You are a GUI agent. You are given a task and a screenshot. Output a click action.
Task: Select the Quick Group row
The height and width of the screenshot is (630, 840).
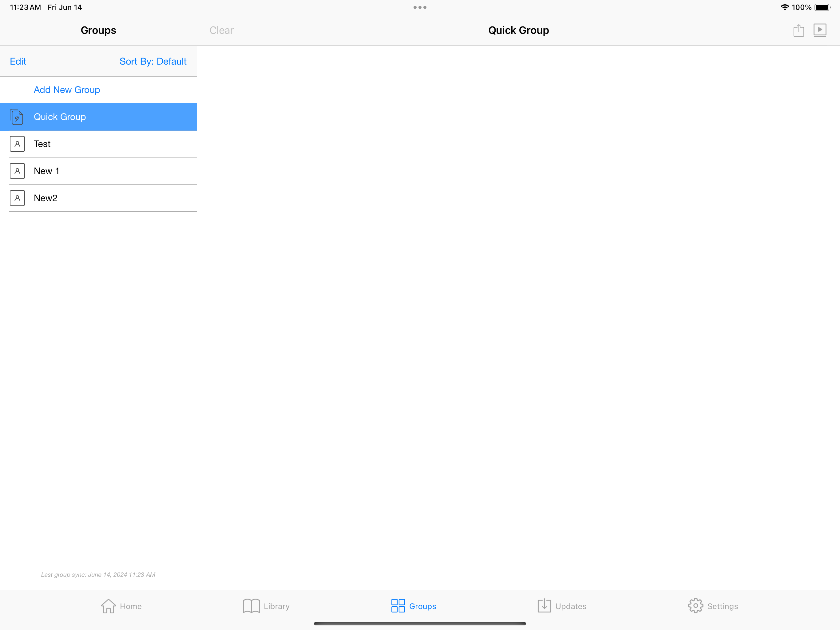(98, 117)
